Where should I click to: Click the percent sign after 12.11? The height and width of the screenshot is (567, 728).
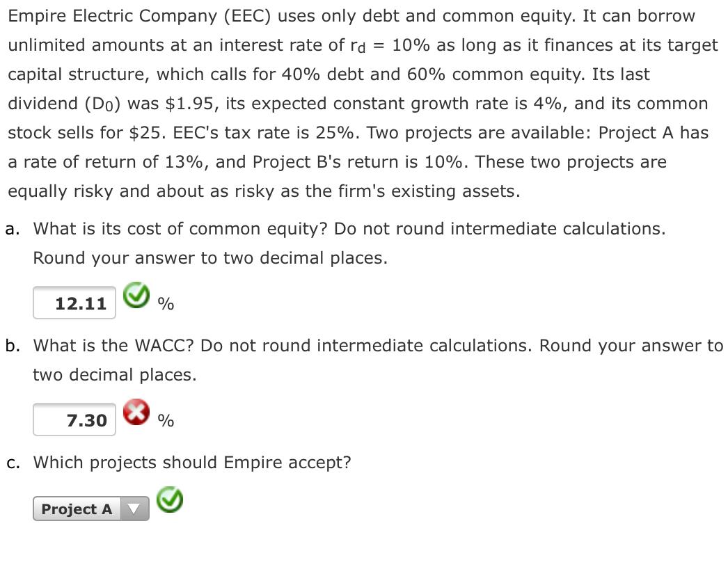(x=165, y=304)
